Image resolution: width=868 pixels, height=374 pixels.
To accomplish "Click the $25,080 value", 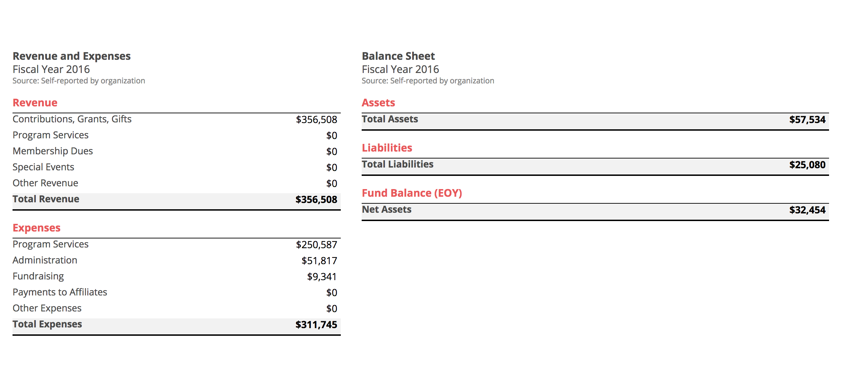I will pos(807,165).
